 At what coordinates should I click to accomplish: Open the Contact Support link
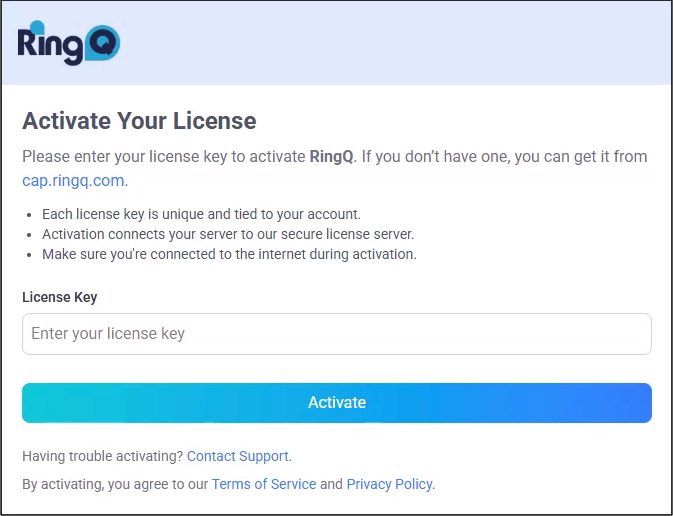(238, 456)
